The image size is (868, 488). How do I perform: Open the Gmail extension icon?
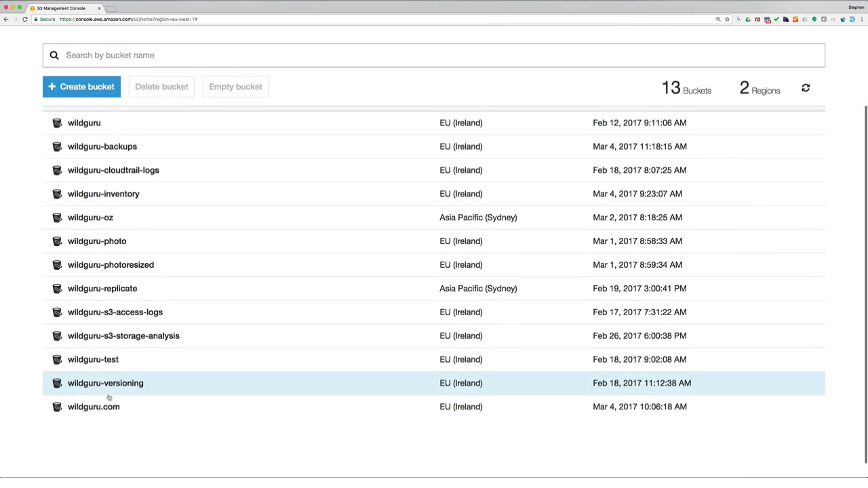click(x=757, y=19)
